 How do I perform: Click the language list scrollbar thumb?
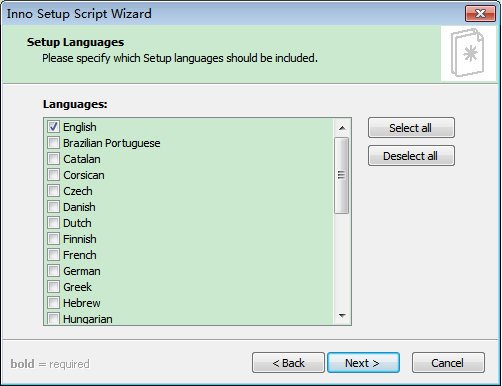pos(341,175)
